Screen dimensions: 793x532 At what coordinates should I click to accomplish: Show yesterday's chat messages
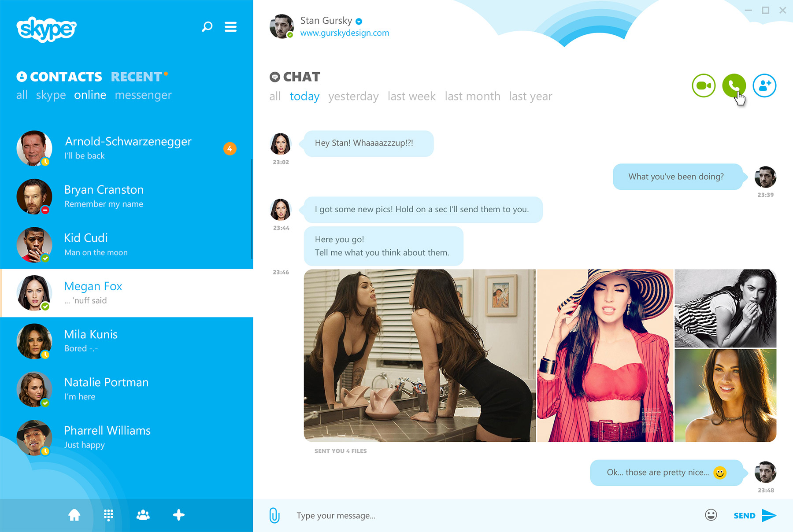click(x=353, y=96)
